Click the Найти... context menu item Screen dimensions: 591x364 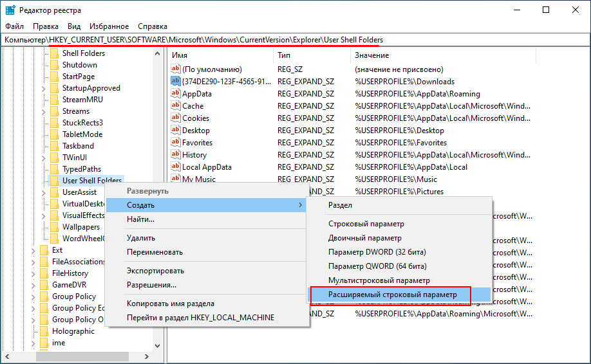(206, 219)
